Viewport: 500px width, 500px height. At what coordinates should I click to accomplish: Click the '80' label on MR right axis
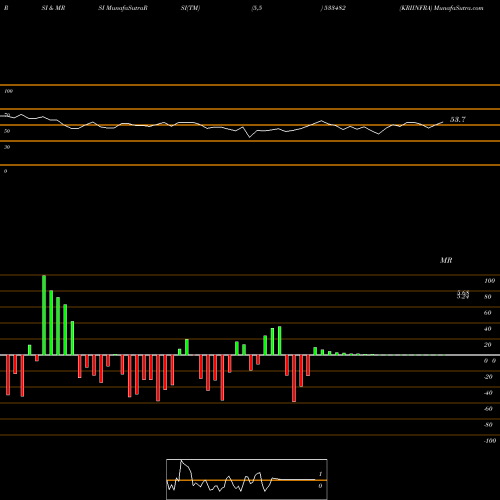(488, 297)
